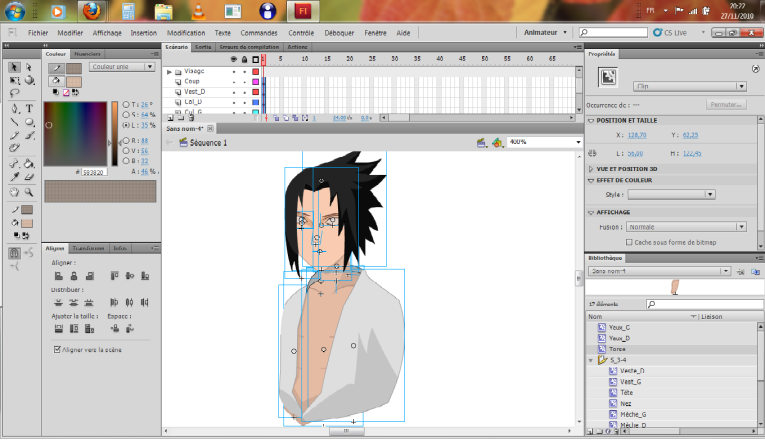Toggle visibility dot of Coup layer

click(x=234, y=82)
